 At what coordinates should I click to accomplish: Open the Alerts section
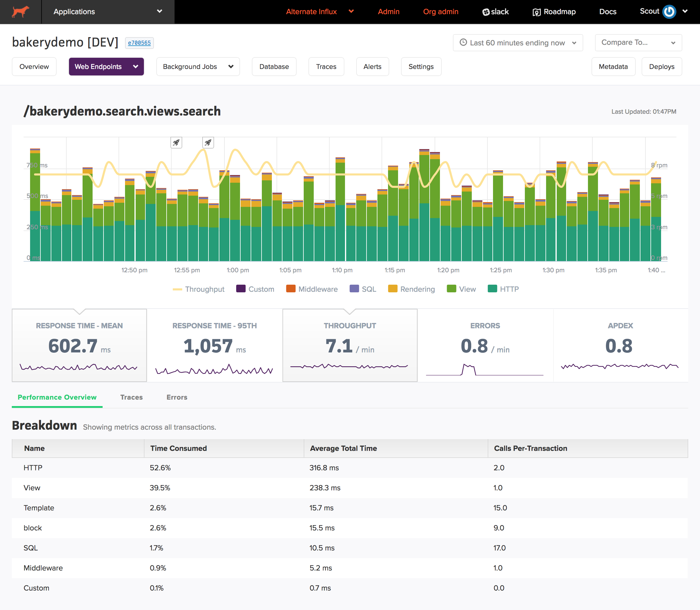372,66
